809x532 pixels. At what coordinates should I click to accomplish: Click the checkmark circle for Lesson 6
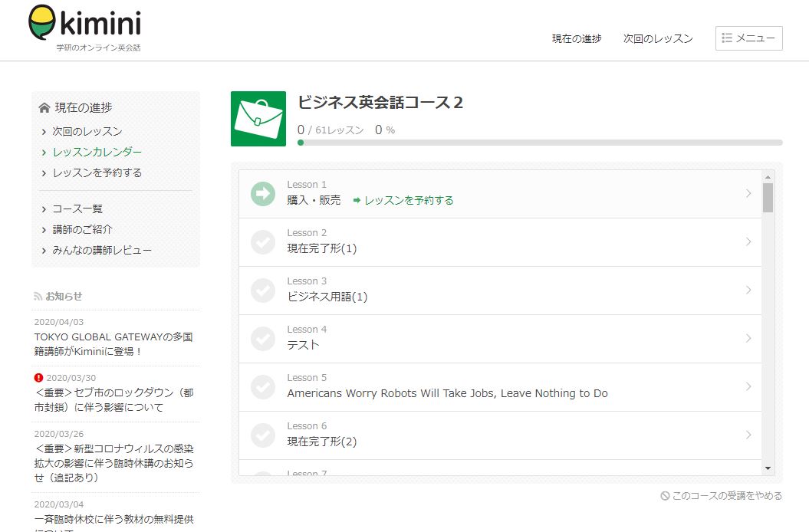[x=263, y=435]
